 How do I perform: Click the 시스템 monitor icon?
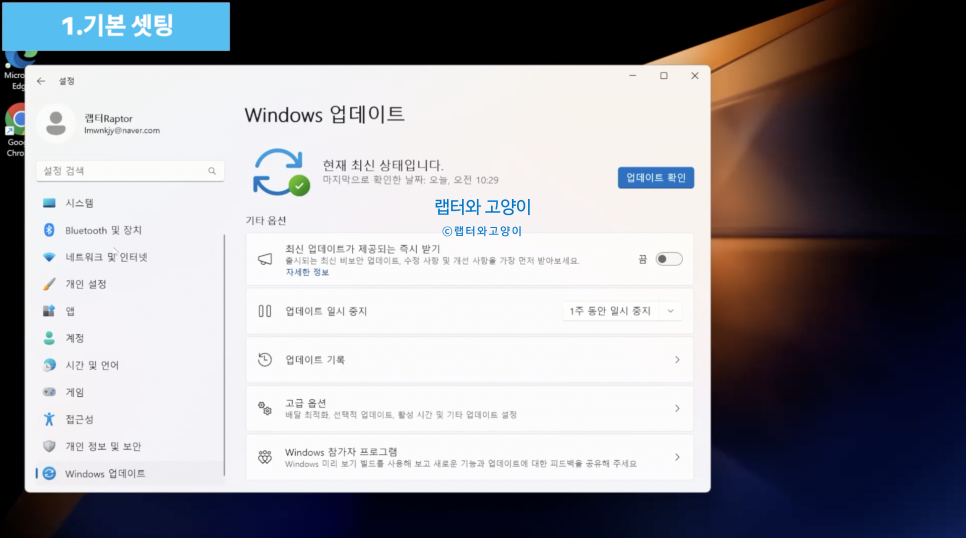pos(49,203)
